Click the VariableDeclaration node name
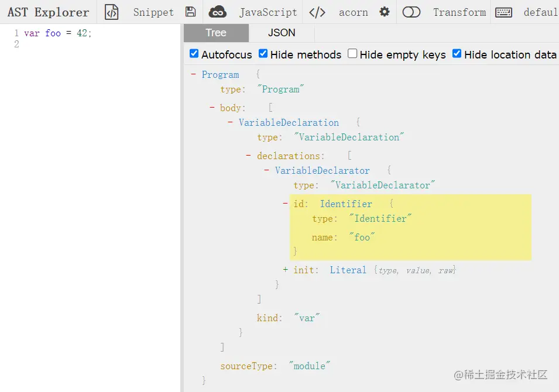559x392 pixels. point(289,123)
